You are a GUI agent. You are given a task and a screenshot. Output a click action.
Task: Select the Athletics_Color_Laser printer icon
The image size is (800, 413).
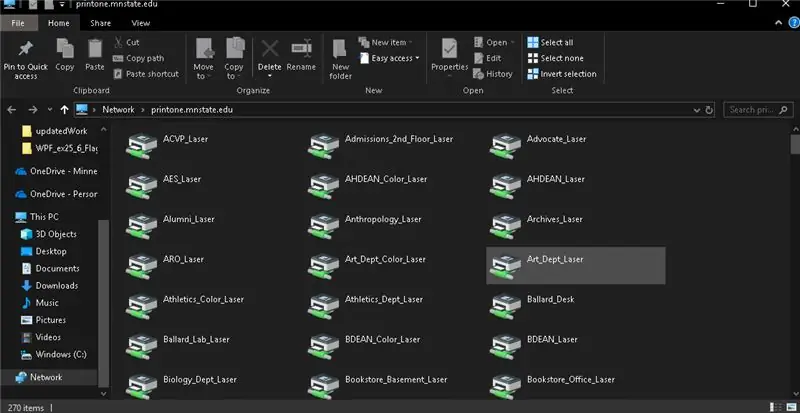[141, 307]
